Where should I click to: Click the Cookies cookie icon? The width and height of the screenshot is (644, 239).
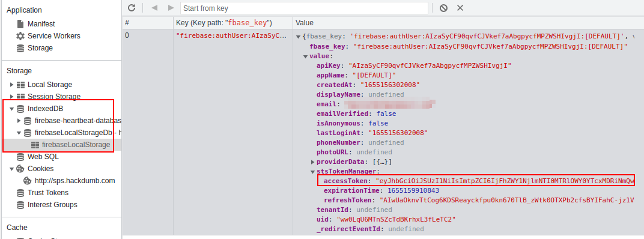(20, 168)
